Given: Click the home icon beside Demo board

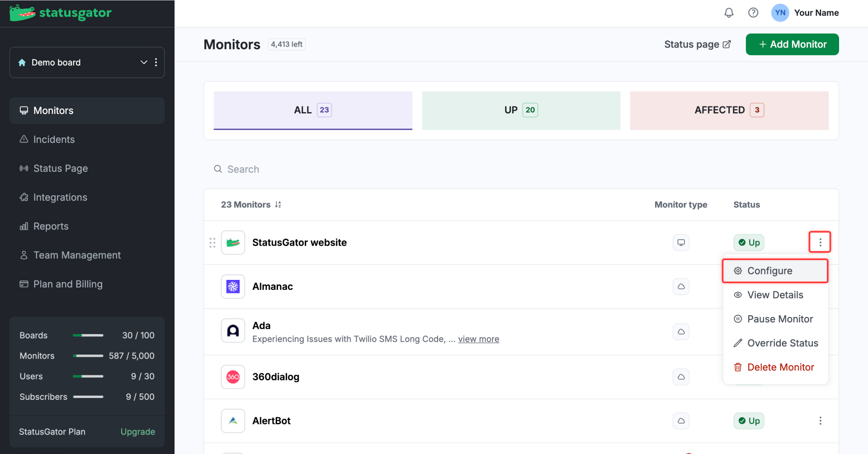Looking at the screenshot, I should (x=22, y=62).
